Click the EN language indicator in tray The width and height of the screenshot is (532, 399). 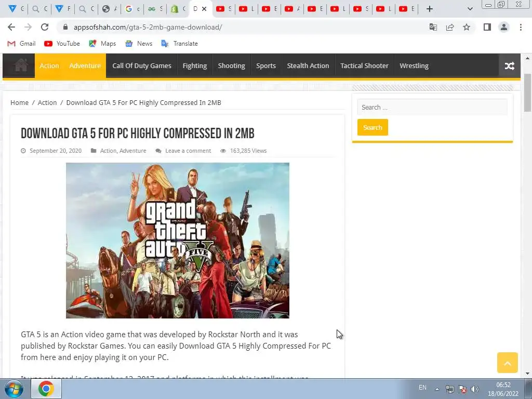click(422, 388)
